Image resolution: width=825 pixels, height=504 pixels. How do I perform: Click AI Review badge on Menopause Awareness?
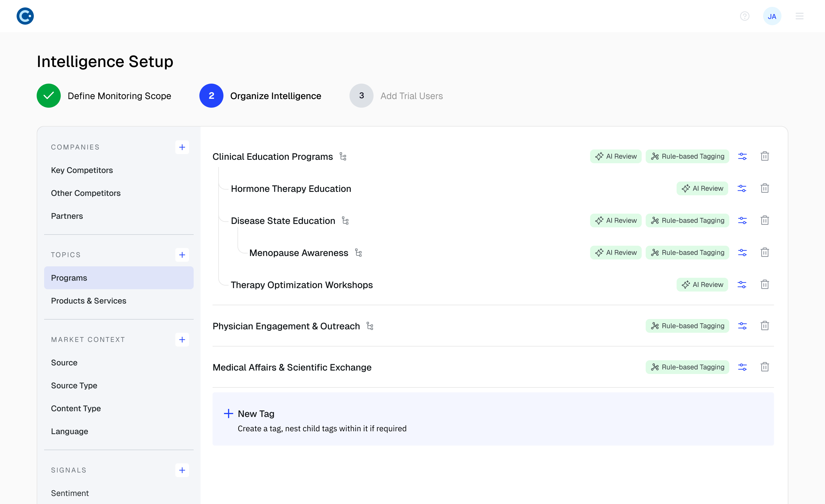click(x=616, y=253)
